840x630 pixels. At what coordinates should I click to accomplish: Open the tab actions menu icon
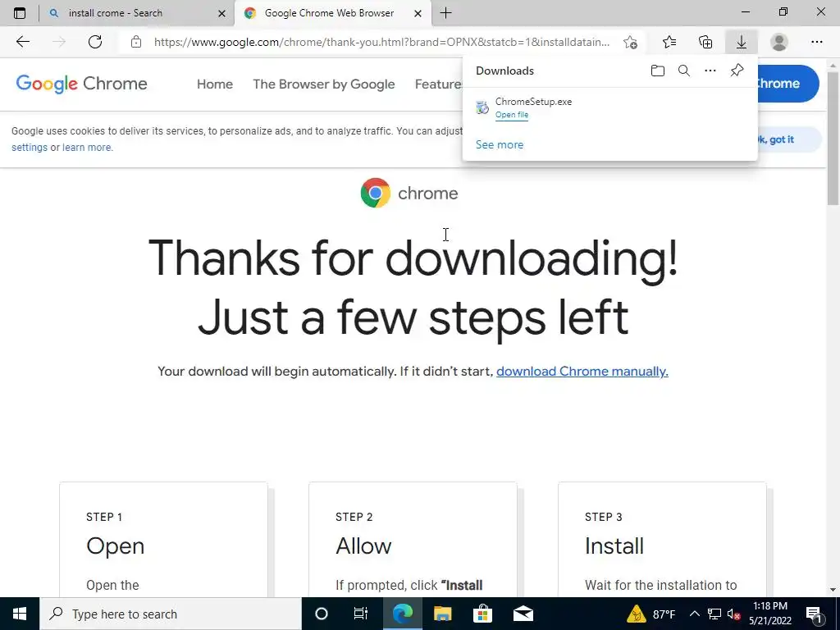[20, 13]
